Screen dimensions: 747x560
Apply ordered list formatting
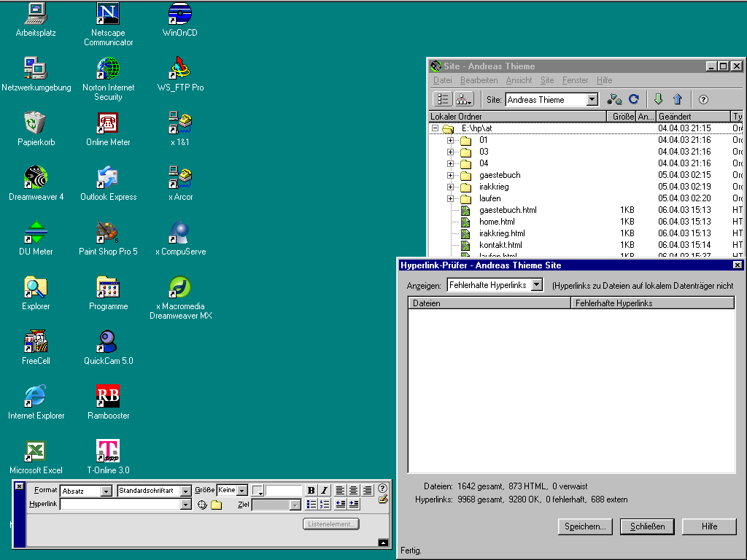[x=325, y=504]
